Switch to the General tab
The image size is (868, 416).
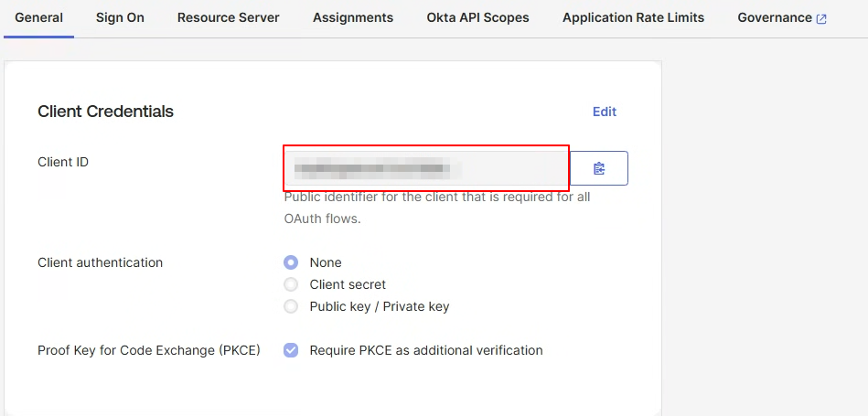click(x=38, y=17)
